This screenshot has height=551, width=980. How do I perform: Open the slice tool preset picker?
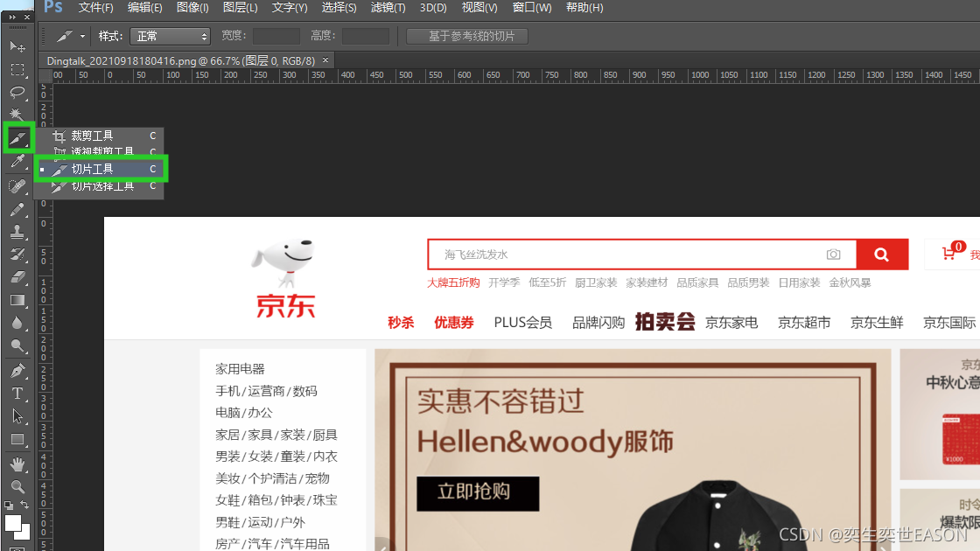65,36
